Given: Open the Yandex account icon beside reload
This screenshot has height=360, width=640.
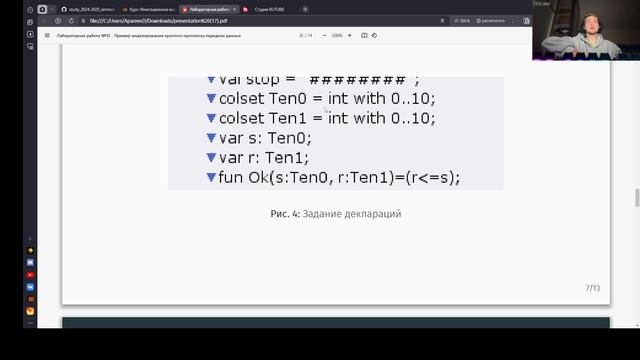Looking at the screenshot, I should point(58,21).
